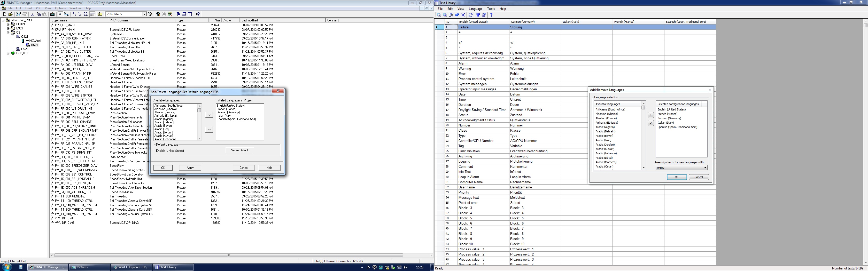868x271 pixels.
Task: Open the PLC menu in SIMATIC Manager
Action: point(38,8)
